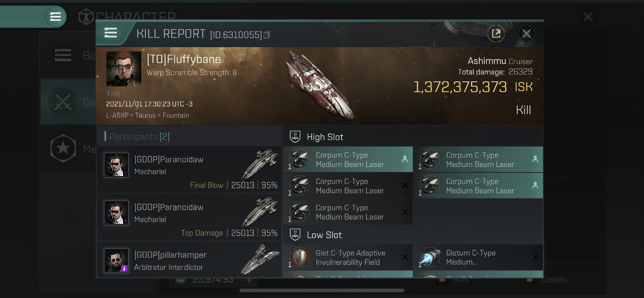The width and height of the screenshot is (644, 298).
Task: Open the green main menu button
Action: click(x=55, y=17)
